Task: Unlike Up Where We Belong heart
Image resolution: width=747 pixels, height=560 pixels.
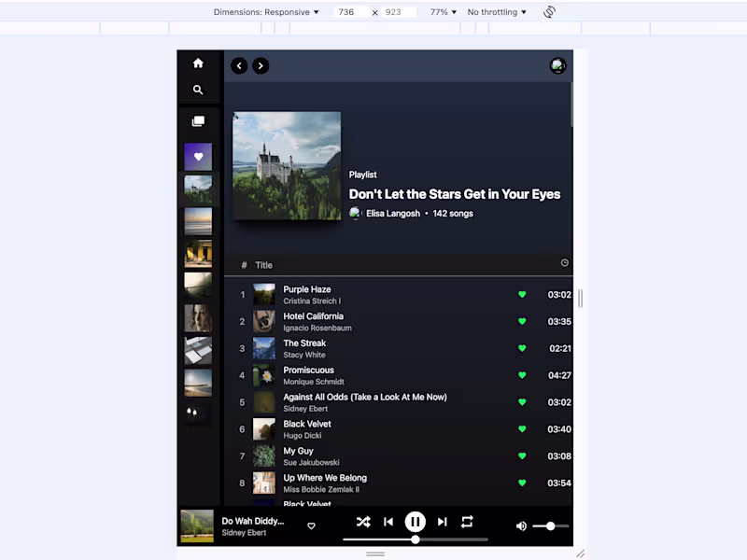Action: pos(522,483)
